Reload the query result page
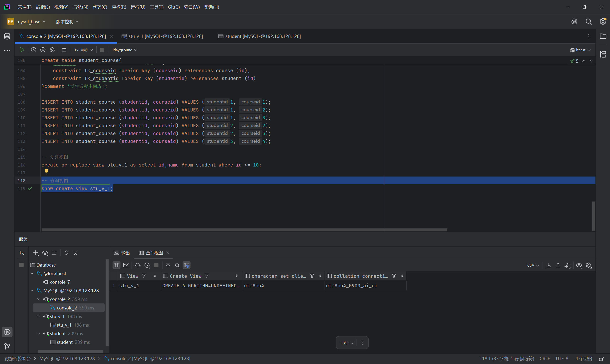The height and width of the screenshot is (364, 610). pyautogui.click(x=137, y=265)
